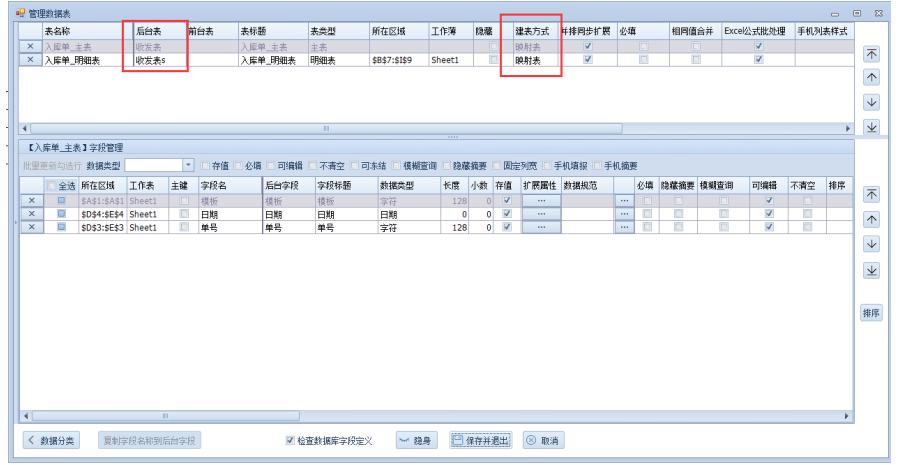Toggle 存值 checkbox for the 单号 field
Image resolution: width=898 pixels, height=465 pixels.
click(507, 227)
